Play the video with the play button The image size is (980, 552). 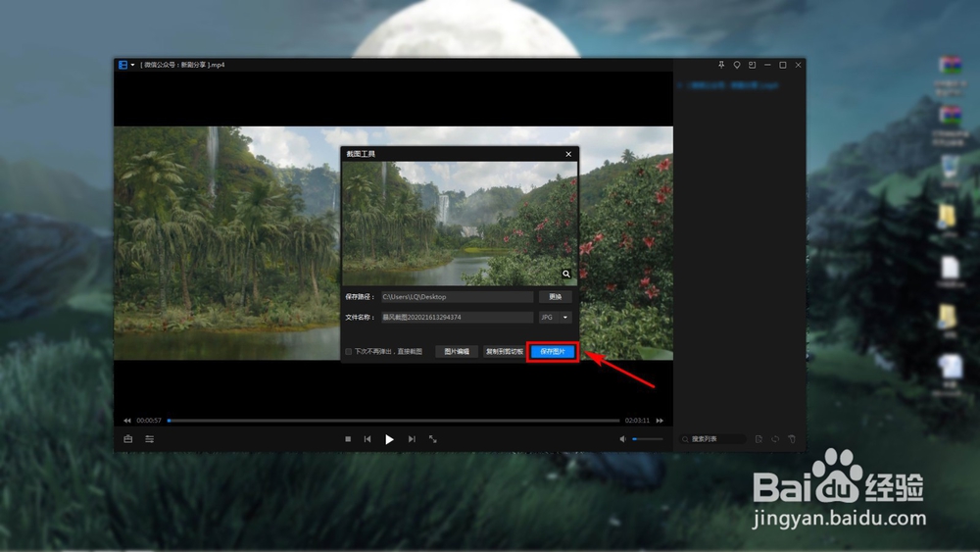(x=389, y=439)
